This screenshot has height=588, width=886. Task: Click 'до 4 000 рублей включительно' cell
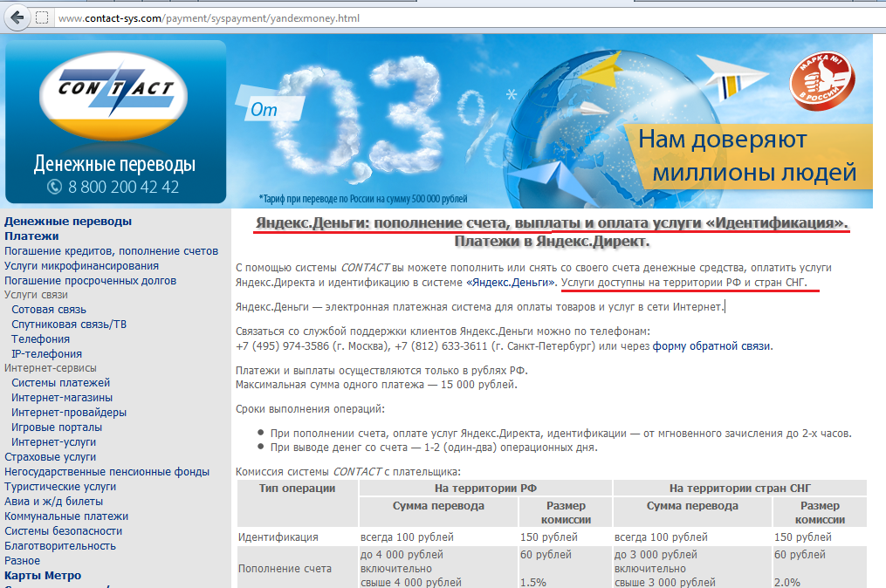pyautogui.click(x=402, y=562)
